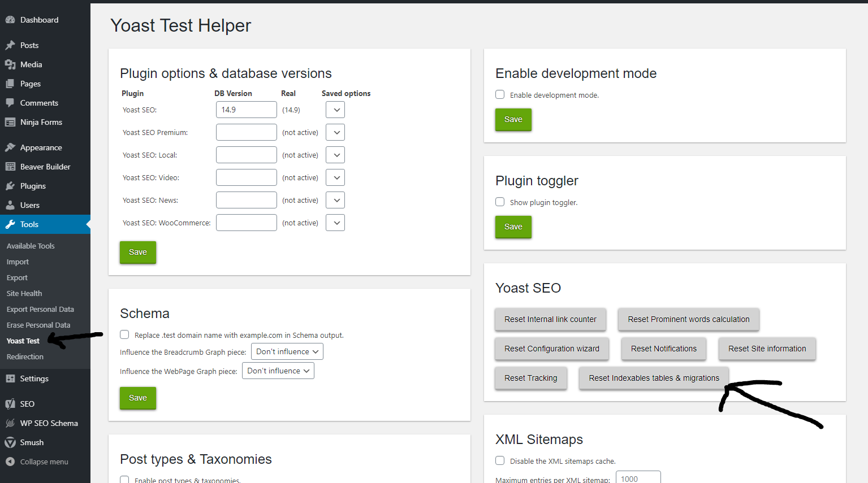Viewport: 868px width, 483px height.
Task: Enable development mode checkbox
Action: [500, 95]
